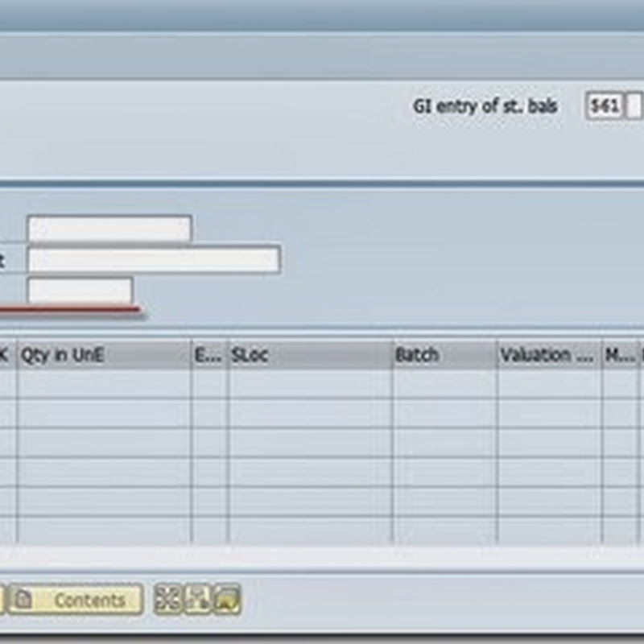Focus the small field above the red line
Image resolution: width=644 pixels, height=644 pixels.
(x=80, y=290)
